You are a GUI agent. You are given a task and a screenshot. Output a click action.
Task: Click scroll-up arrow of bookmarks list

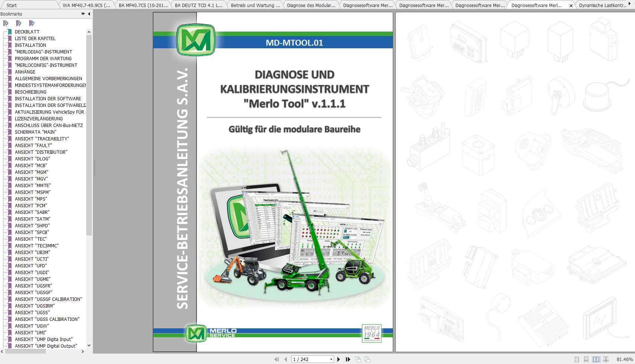tap(89, 32)
